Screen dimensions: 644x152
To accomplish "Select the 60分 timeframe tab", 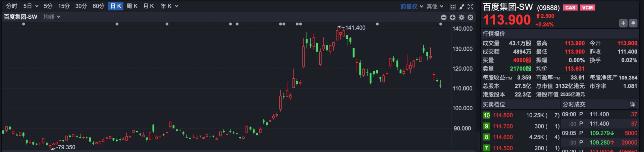I will [98, 6].
